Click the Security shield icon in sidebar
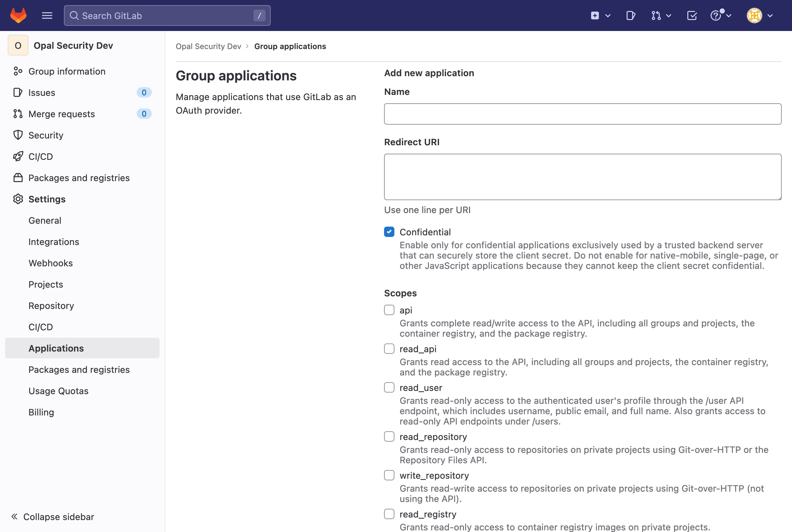Image resolution: width=792 pixels, height=532 pixels. [18, 135]
